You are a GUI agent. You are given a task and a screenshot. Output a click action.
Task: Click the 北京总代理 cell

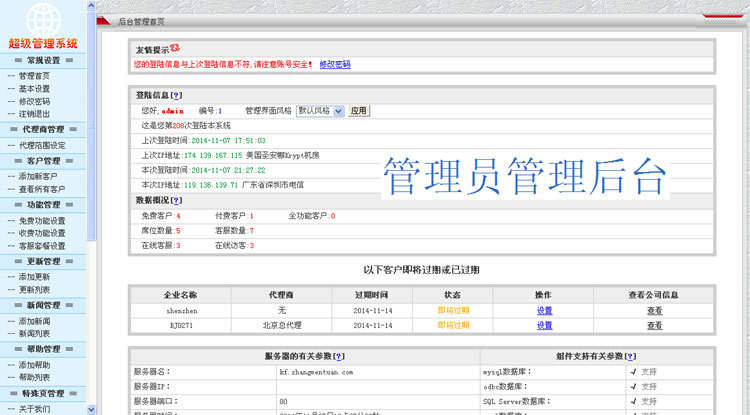click(x=282, y=325)
